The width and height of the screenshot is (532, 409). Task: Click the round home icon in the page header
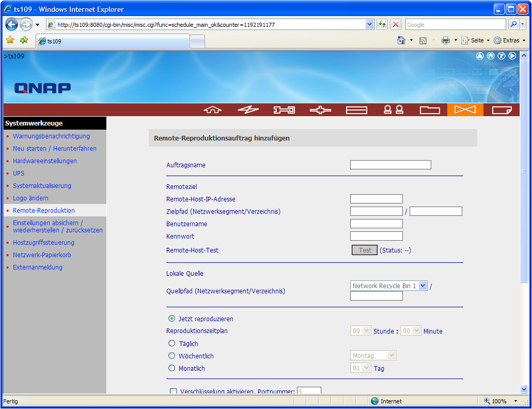click(x=491, y=56)
